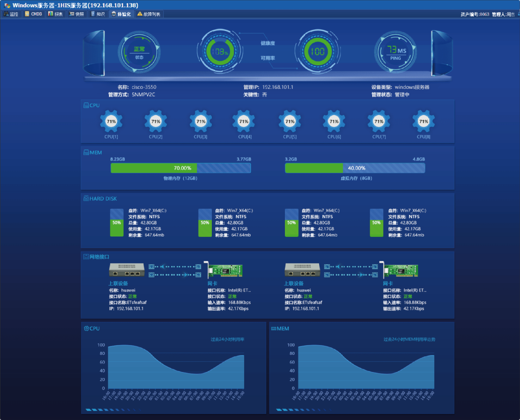Click the MEM area chart graph

click(366, 367)
